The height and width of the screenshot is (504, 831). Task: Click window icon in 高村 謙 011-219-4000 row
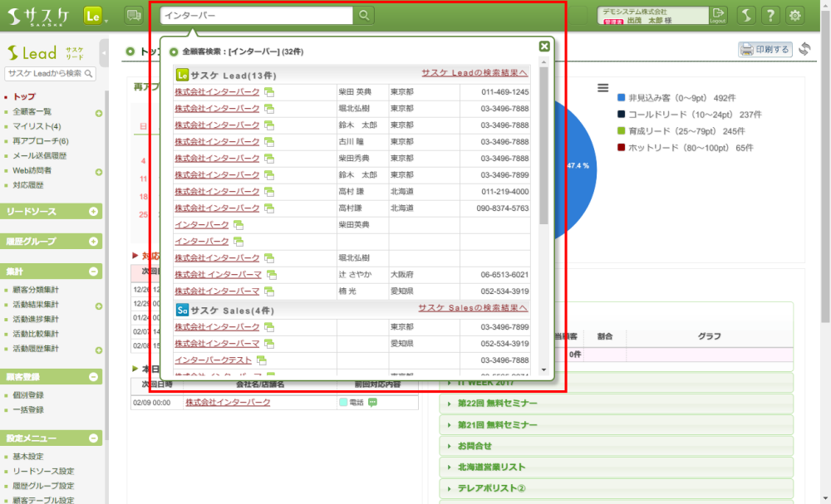[269, 192]
